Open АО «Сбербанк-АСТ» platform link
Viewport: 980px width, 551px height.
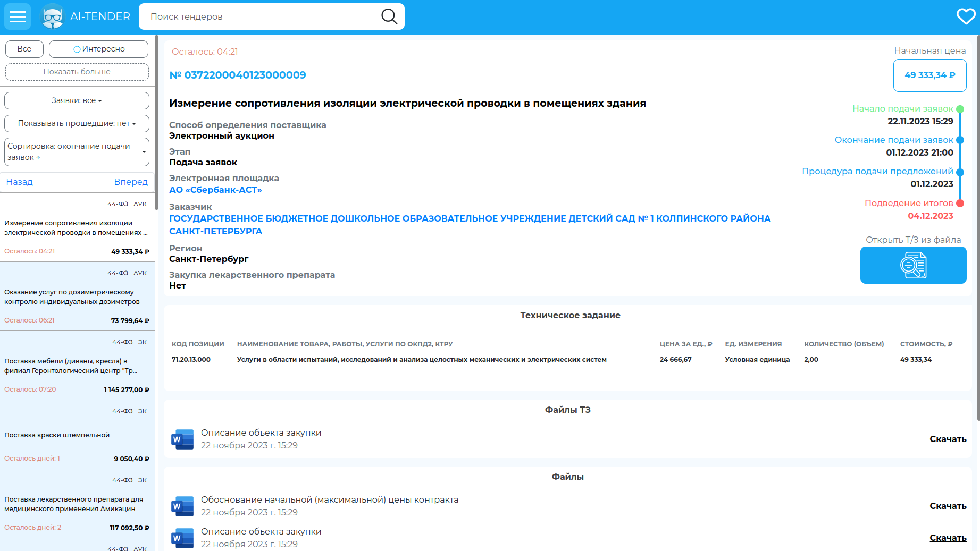[215, 190]
